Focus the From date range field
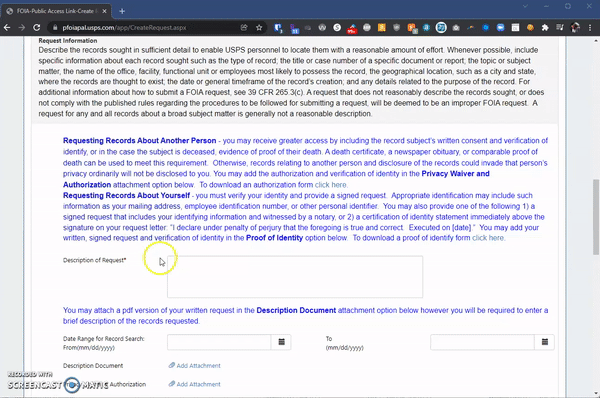The image size is (600, 398). [219, 342]
